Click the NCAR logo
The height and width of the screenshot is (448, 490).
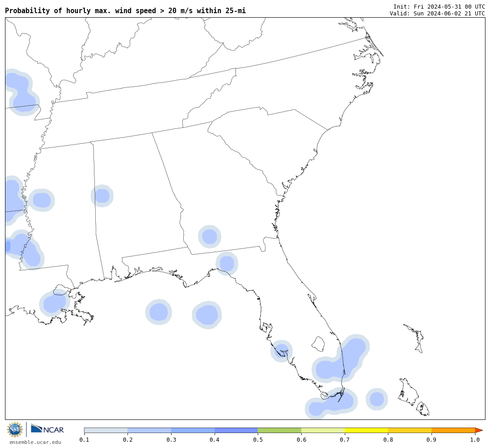(47, 429)
